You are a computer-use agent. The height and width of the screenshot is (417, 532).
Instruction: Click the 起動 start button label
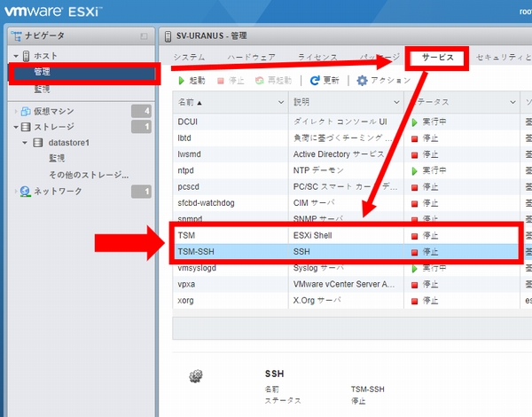coord(197,81)
